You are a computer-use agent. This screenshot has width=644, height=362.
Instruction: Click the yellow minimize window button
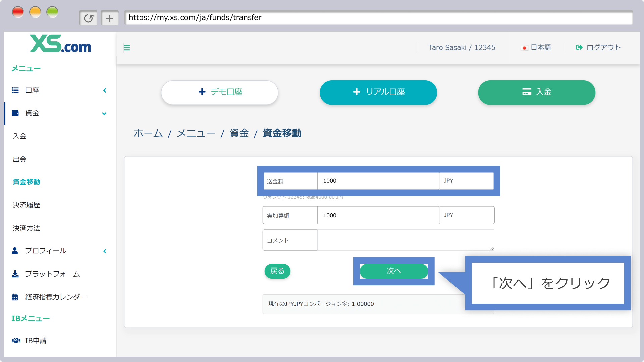[x=35, y=12]
